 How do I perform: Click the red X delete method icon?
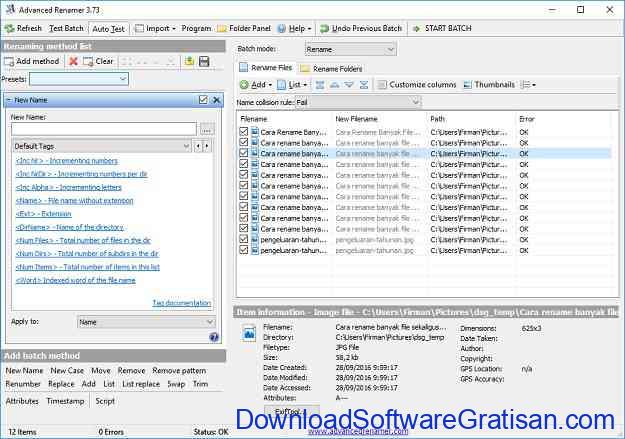73,61
